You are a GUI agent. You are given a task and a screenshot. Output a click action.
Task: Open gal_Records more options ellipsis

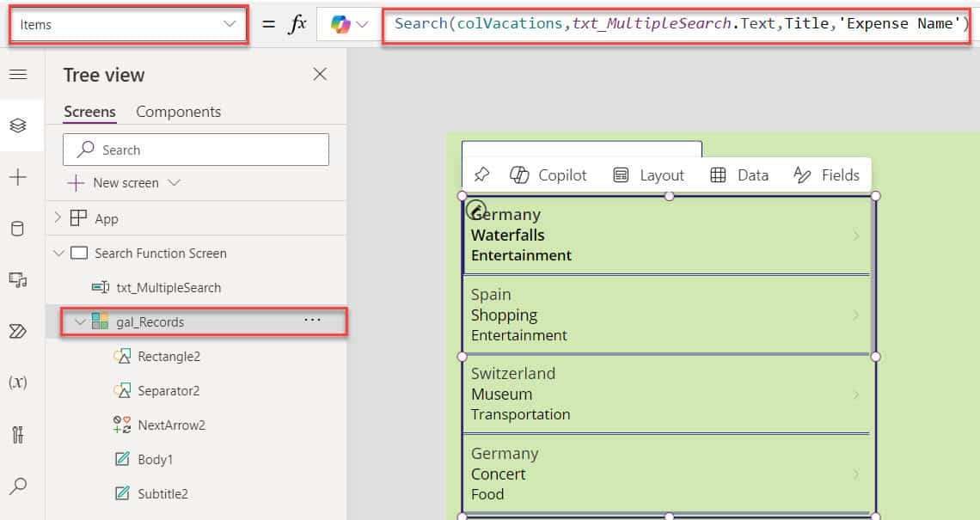click(x=312, y=320)
